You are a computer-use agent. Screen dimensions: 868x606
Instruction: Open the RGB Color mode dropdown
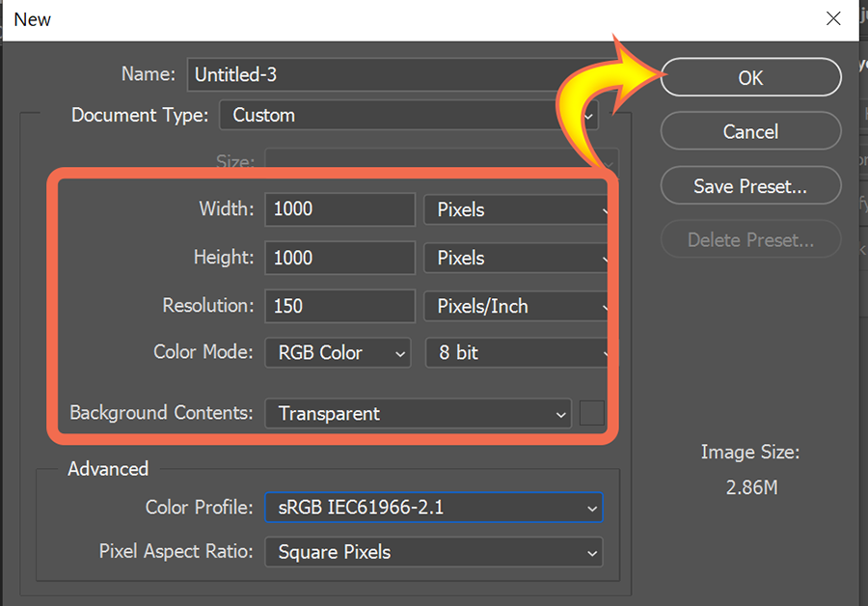tap(338, 353)
